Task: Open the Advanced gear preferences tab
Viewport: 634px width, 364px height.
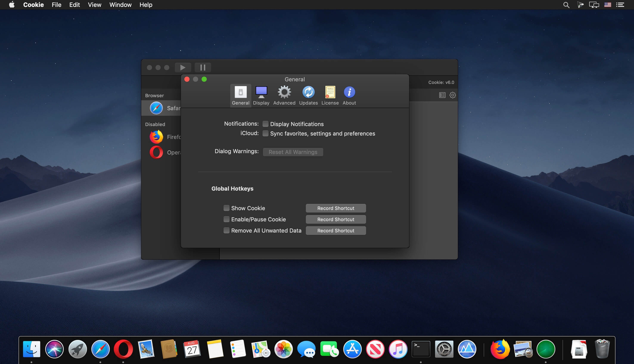Action: click(x=284, y=95)
